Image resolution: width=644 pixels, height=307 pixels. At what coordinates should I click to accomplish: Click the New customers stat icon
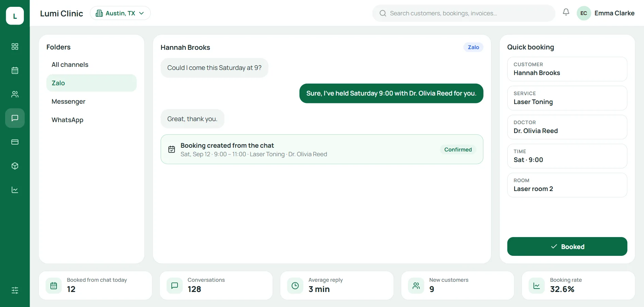[x=416, y=286]
